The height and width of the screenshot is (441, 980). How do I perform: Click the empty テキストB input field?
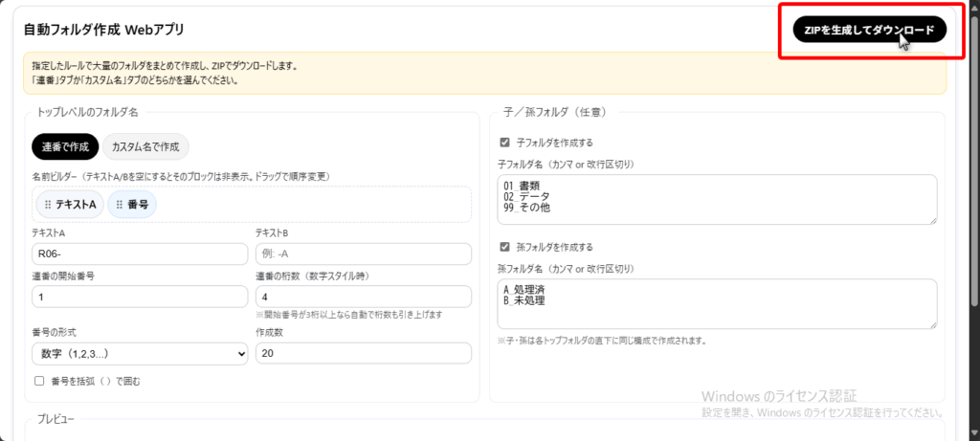(x=363, y=254)
